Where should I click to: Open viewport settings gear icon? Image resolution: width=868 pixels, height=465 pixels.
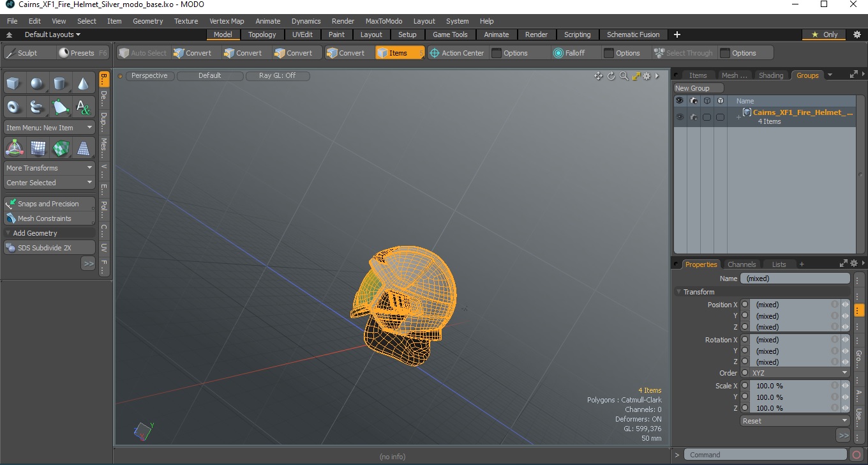pyautogui.click(x=647, y=76)
